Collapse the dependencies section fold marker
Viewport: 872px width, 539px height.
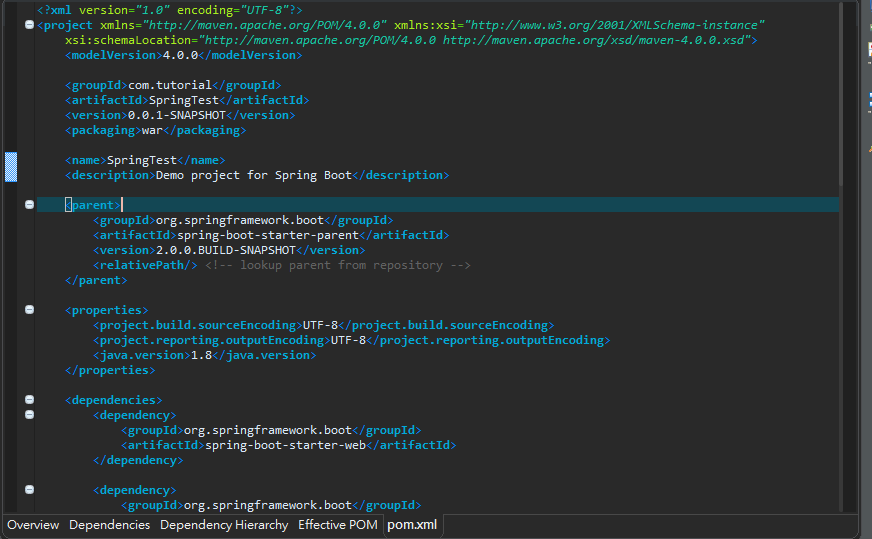click(29, 399)
